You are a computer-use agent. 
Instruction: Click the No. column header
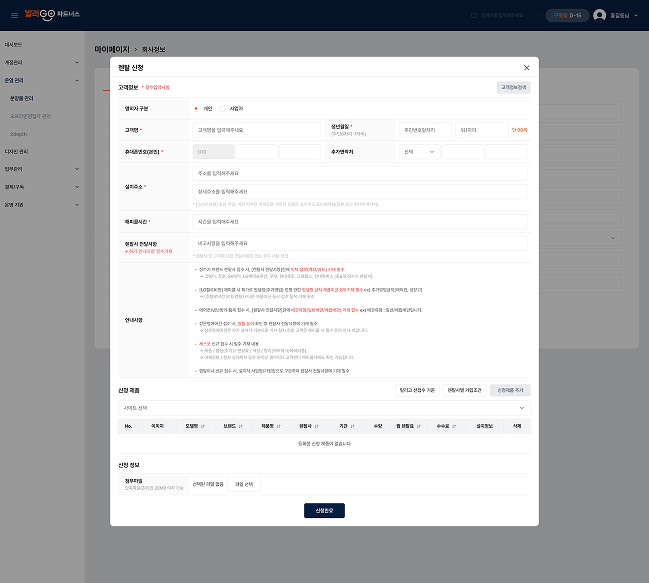128,426
